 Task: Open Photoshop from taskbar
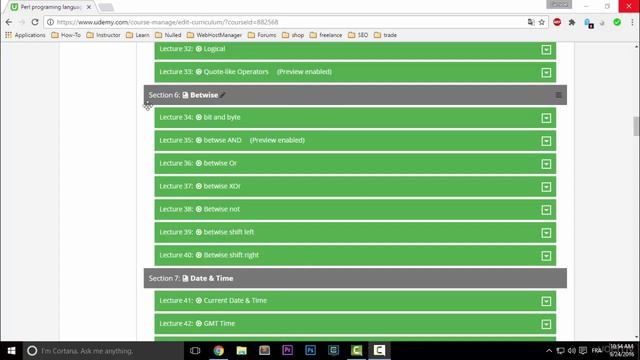[310, 351]
